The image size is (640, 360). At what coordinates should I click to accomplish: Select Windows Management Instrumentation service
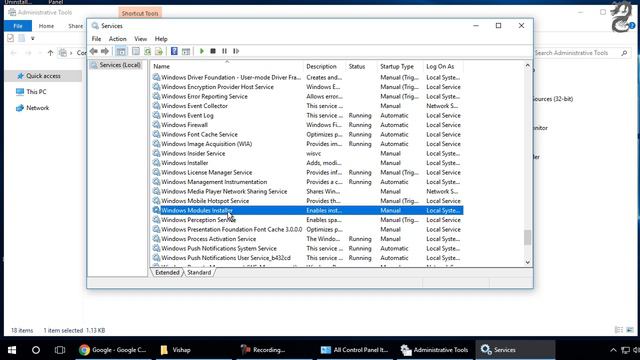[x=307, y=182]
